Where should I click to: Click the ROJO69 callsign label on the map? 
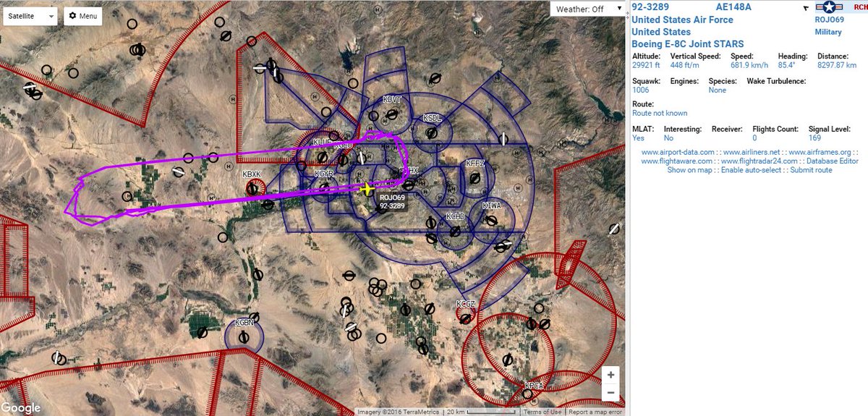tap(393, 196)
